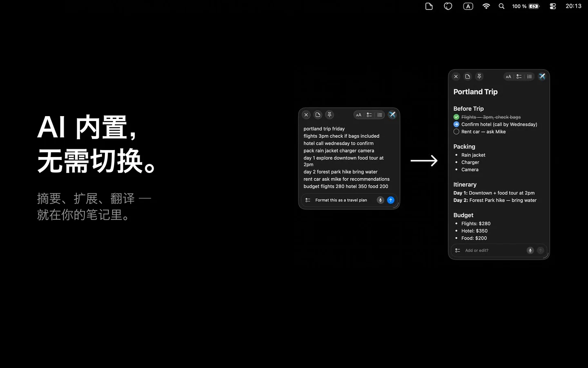The height and width of the screenshot is (368, 588).
Task: Open Wi-Fi menu in menu bar
Action: coord(486,6)
